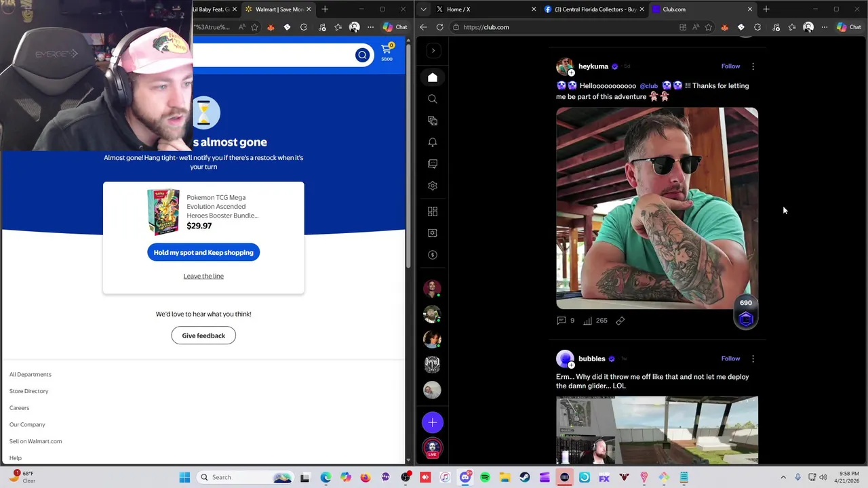Select the Club.com browser tab

701,9
